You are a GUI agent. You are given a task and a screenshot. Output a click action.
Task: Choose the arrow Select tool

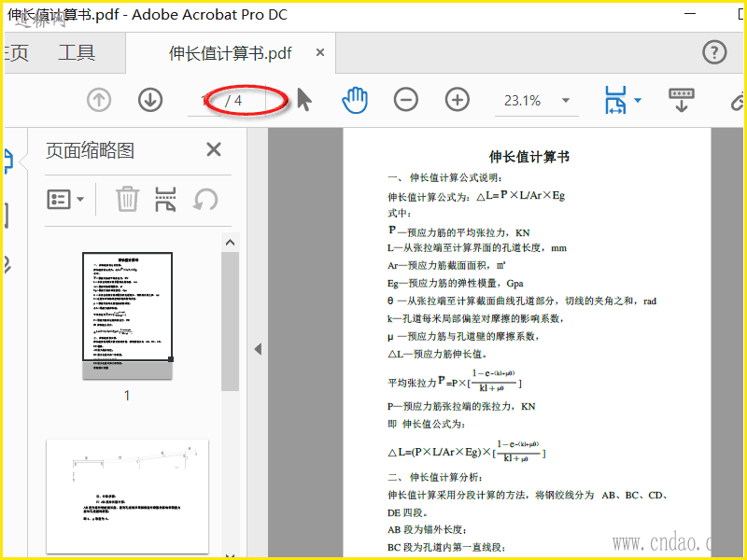(x=304, y=100)
